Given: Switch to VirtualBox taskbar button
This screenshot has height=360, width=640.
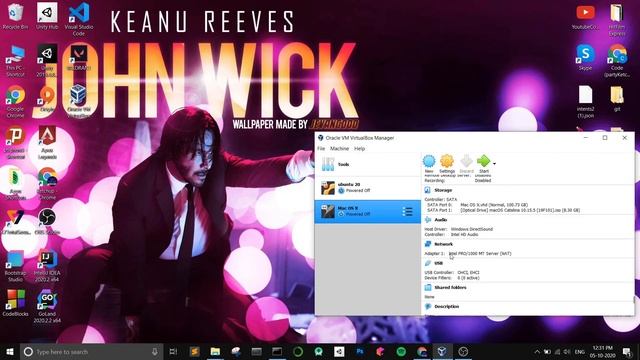Looking at the screenshot, I should [x=442, y=351].
